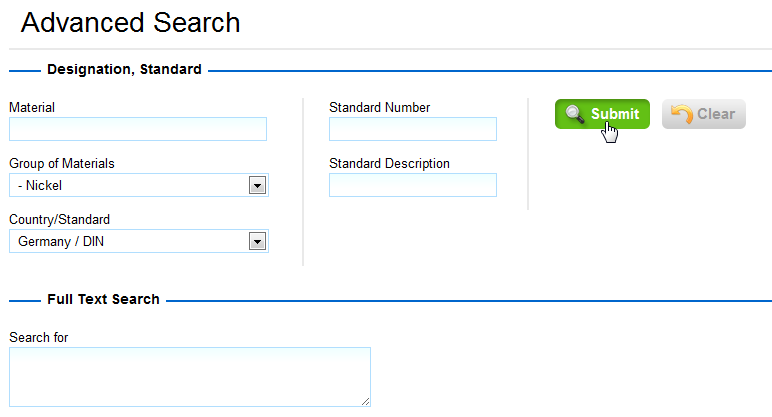
Task: Click the 'Standard Description' label
Action: (389, 163)
